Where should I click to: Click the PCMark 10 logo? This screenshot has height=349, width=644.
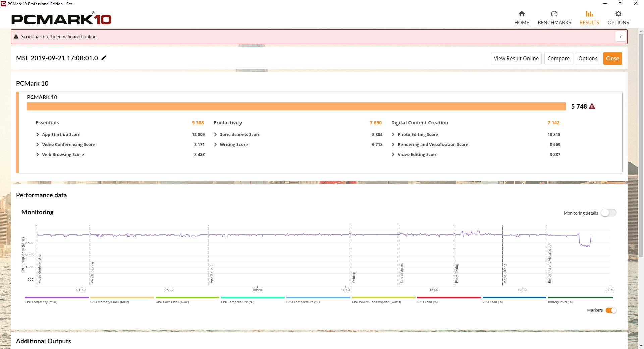point(61,19)
